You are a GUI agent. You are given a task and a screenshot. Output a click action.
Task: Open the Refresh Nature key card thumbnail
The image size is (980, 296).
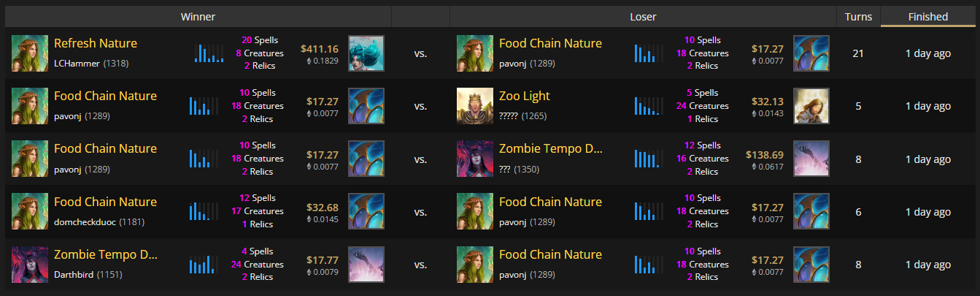pos(366,53)
